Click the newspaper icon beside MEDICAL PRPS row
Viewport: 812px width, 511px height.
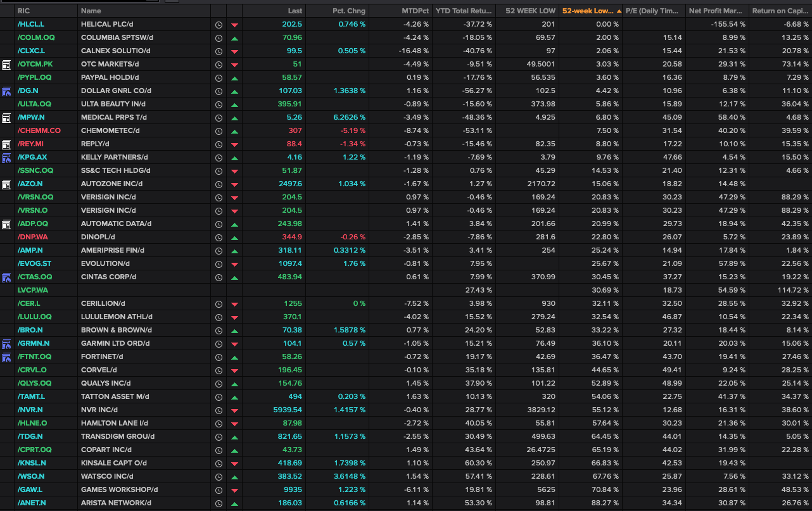click(6, 117)
